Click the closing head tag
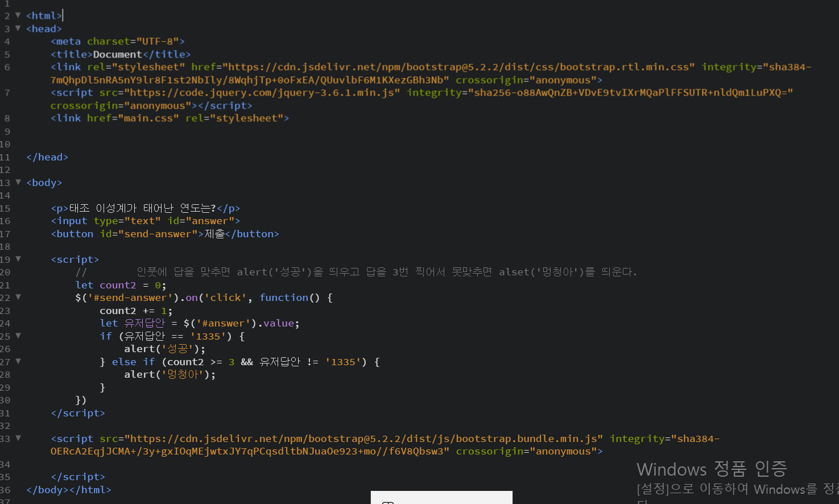 pyautogui.click(x=47, y=157)
